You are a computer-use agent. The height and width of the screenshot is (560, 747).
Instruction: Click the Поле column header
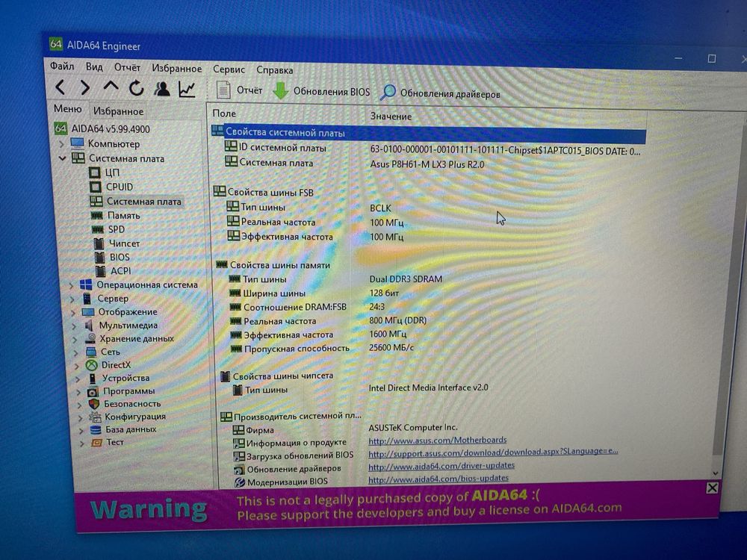(224, 113)
